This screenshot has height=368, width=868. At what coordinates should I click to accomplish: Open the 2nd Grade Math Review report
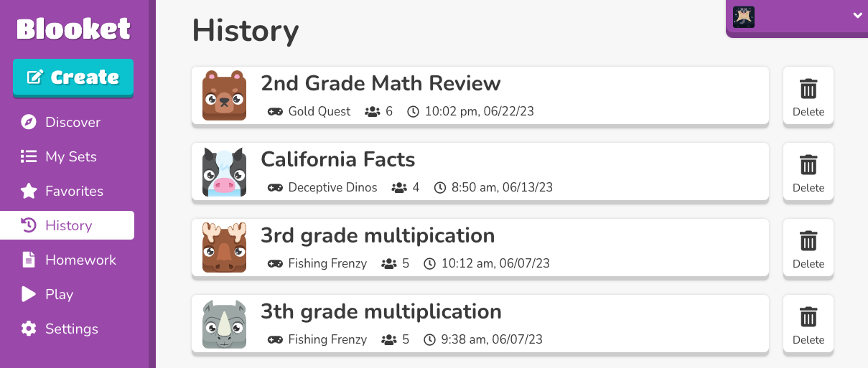[x=381, y=83]
